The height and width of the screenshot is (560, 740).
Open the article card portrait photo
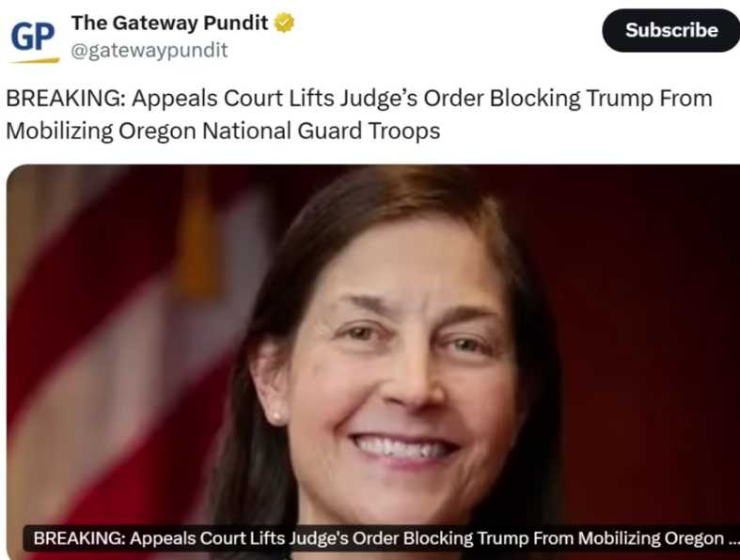pos(373,362)
